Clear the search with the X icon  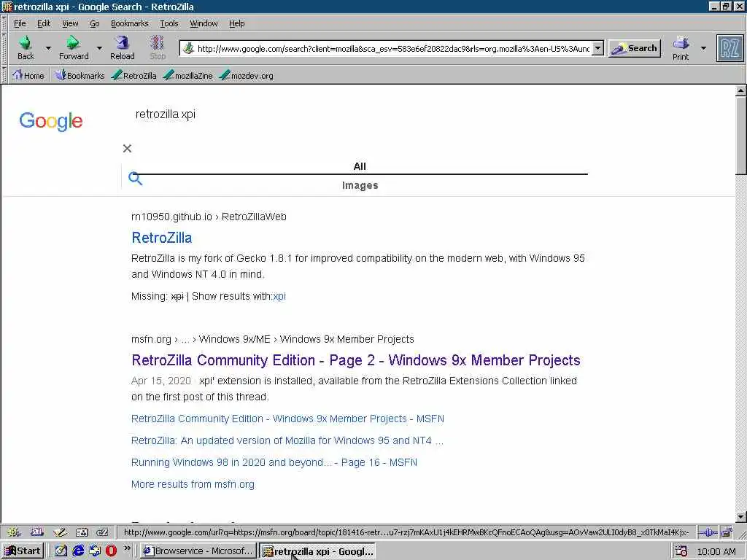pyautogui.click(x=127, y=149)
